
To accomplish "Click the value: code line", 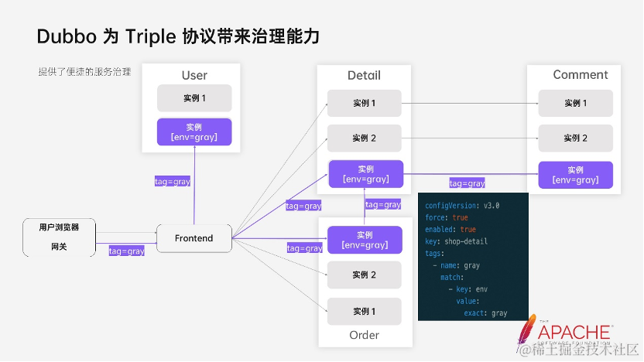I will [x=468, y=301].
